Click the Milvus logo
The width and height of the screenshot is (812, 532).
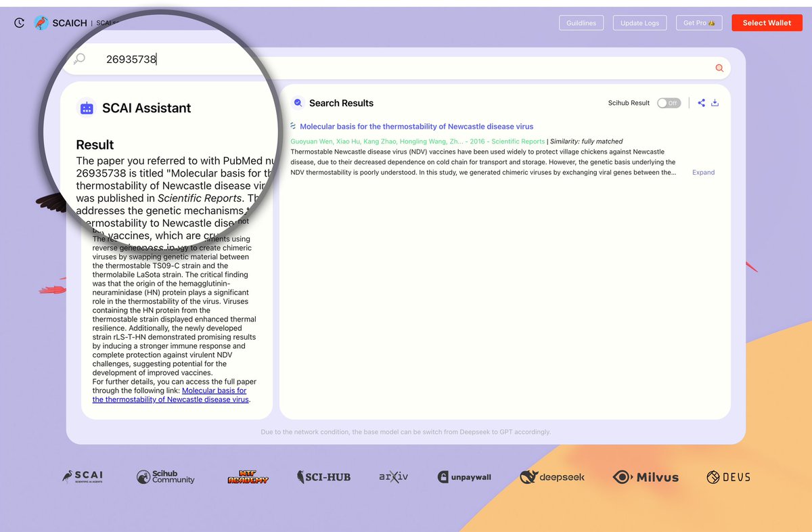tap(646, 477)
